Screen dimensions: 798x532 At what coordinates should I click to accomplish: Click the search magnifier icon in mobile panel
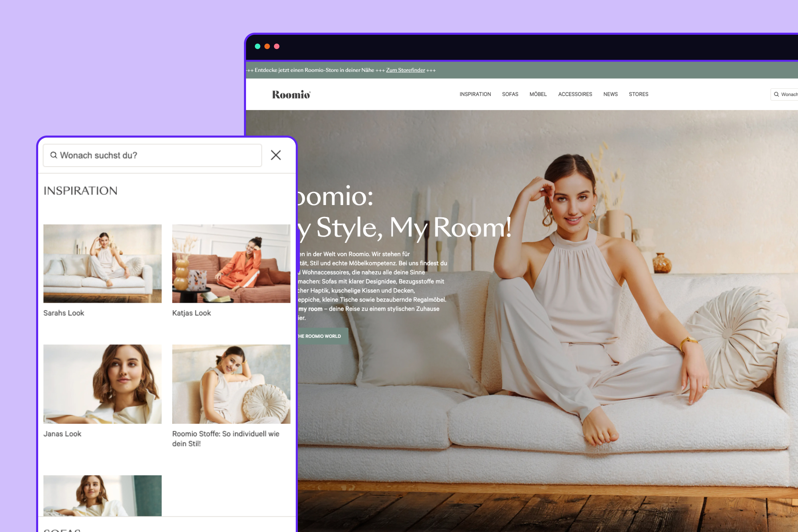[53, 155]
